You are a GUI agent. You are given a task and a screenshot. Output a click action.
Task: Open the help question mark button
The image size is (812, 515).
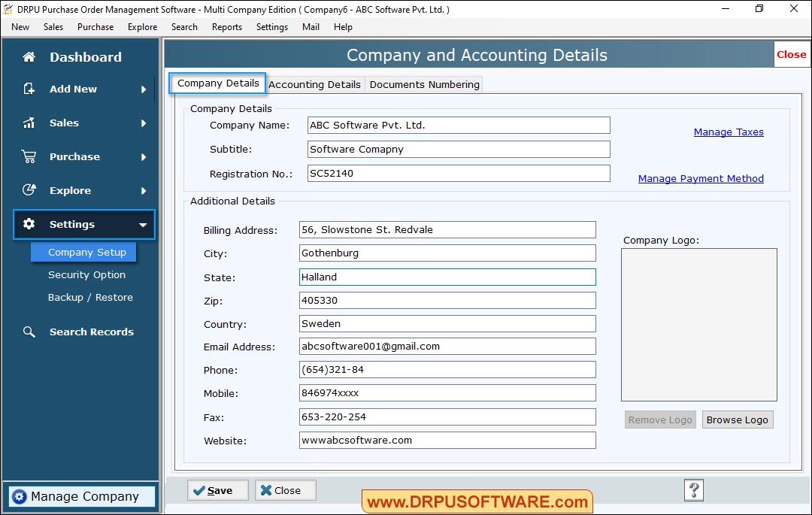click(x=693, y=489)
